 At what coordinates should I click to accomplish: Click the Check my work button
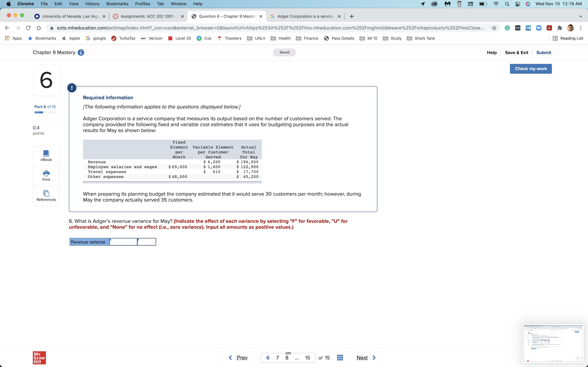[531, 69]
